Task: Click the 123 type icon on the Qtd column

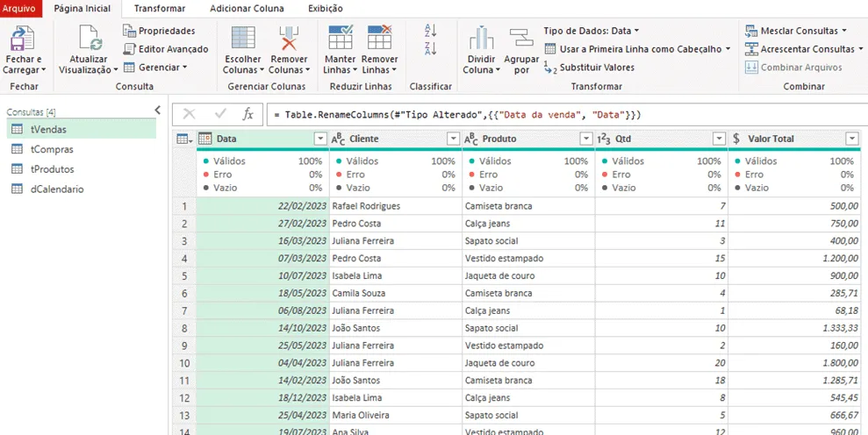Action: pyautogui.click(x=604, y=139)
